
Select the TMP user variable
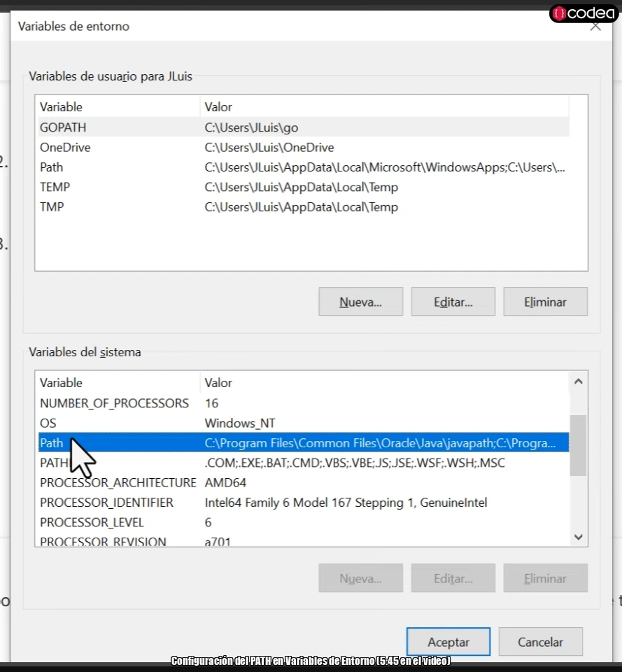click(105, 207)
